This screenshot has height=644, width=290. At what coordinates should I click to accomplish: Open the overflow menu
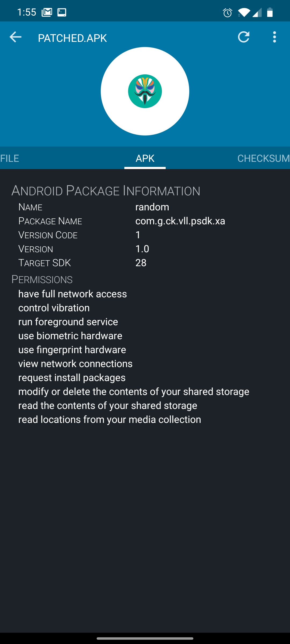(x=274, y=37)
